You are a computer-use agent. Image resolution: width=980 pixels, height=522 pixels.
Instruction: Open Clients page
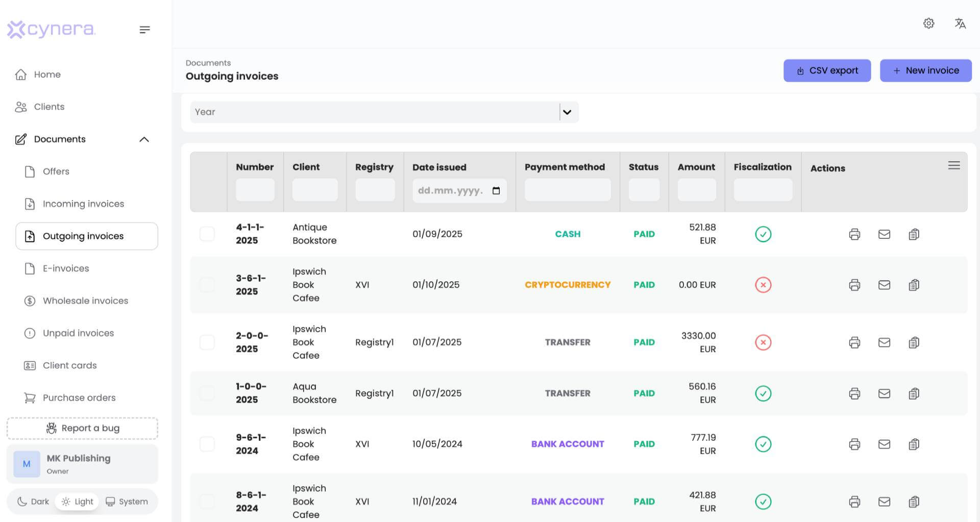(x=40, y=107)
